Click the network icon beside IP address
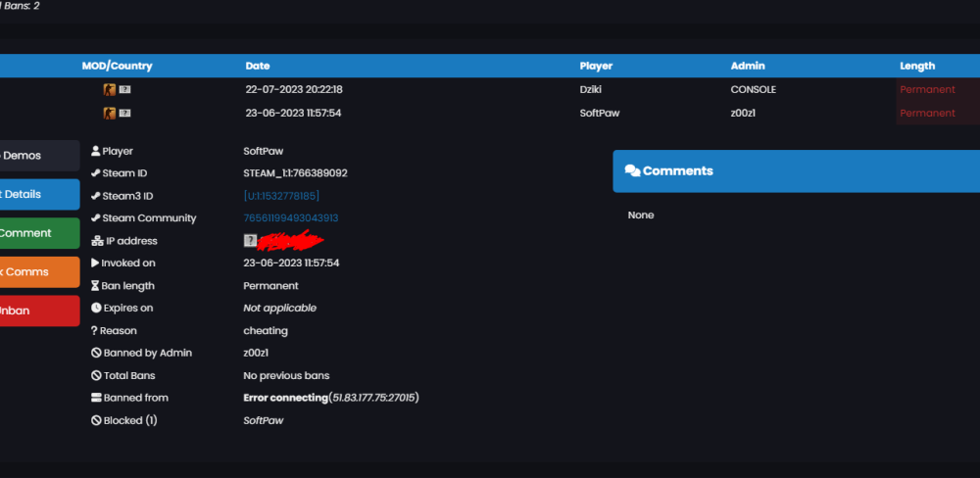 pos(97,241)
